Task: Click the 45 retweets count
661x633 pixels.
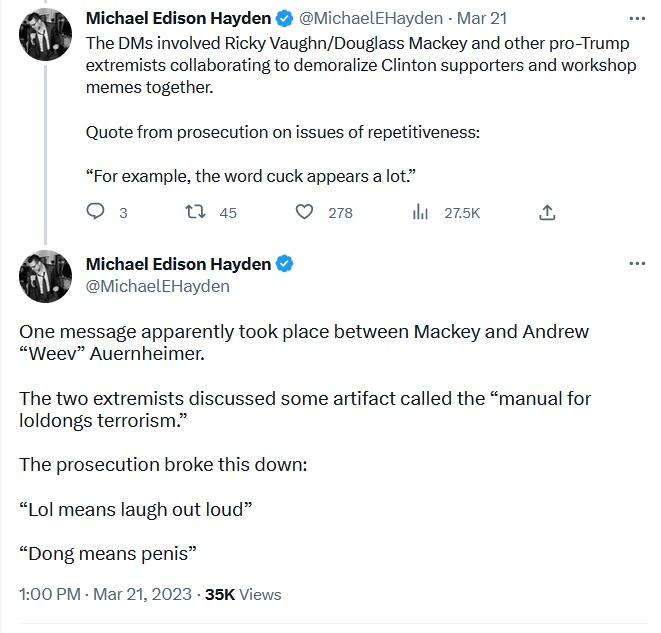Action: (x=228, y=213)
